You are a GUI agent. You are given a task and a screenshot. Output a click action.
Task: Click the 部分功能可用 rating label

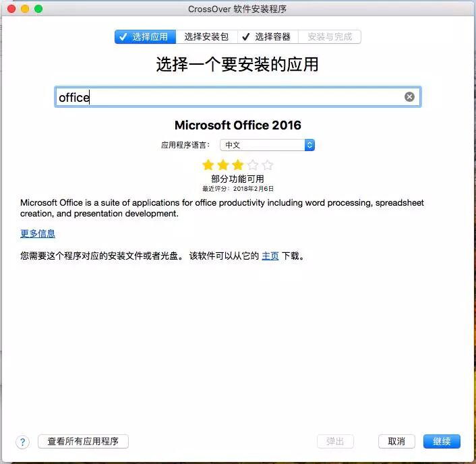tap(237, 179)
